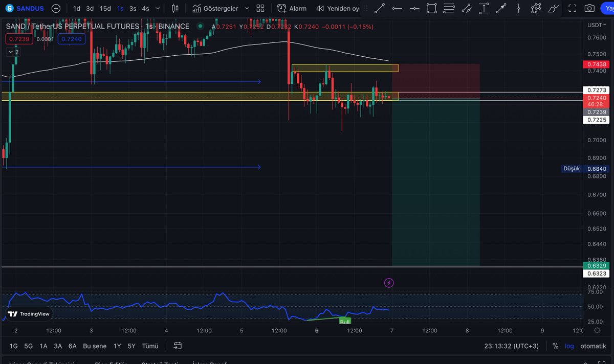Select the position measuring tool with diagonal squares
Viewport: 614px width, 364px height.
coord(467,9)
